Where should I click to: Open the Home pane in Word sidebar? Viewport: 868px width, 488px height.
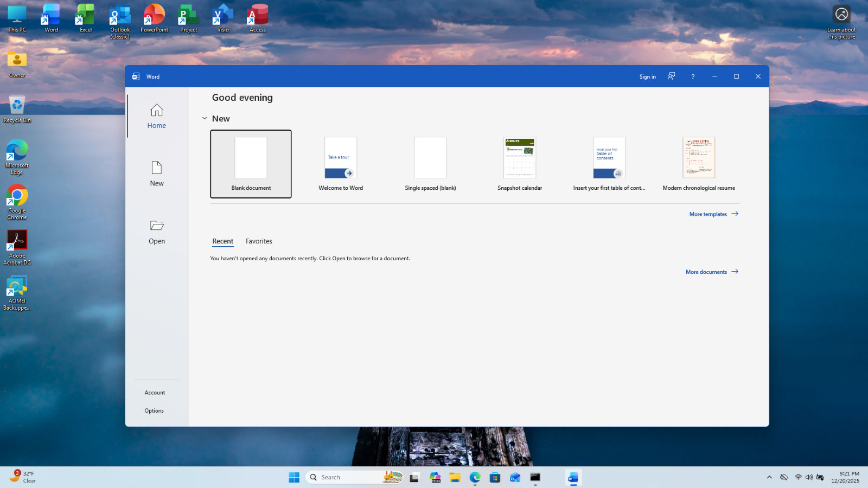[156, 116]
